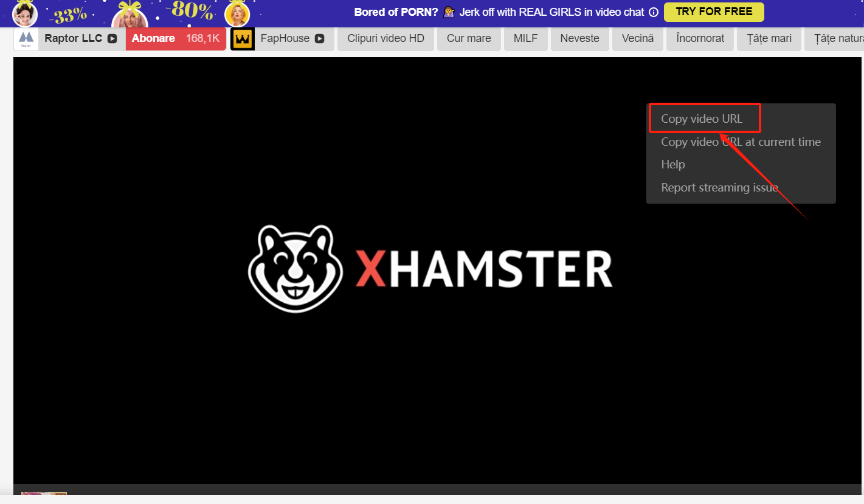This screenshot has height=504, width=864.
Task: Open the -33% promo avatar
Action: click(x=25, y=12)
